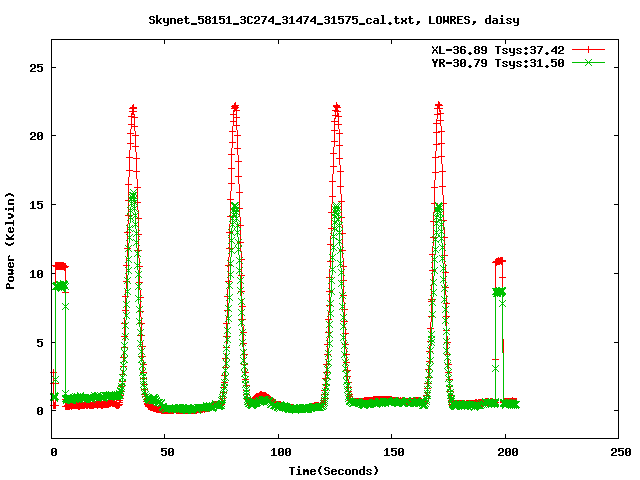Click the fourth red peak near 170 seconds

438,106
